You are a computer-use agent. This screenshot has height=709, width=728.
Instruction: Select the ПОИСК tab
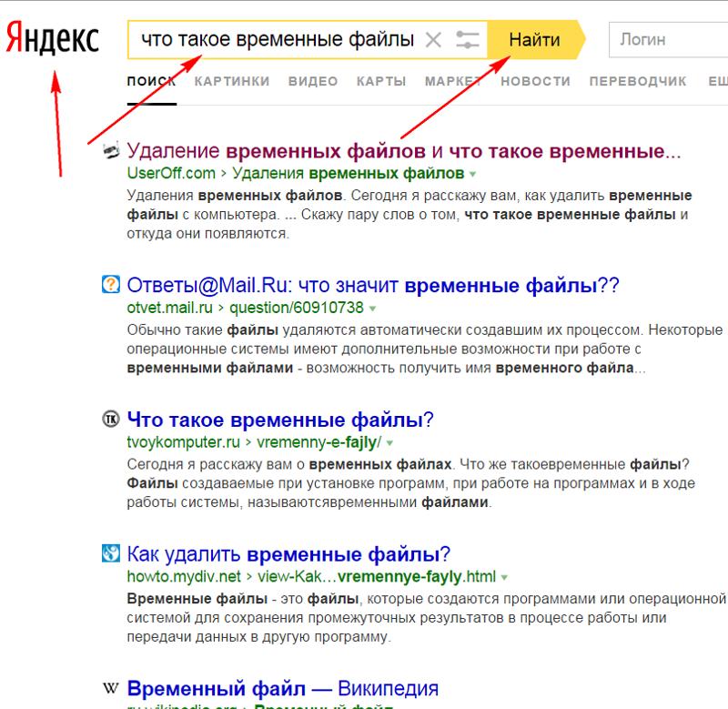[151, 81]
